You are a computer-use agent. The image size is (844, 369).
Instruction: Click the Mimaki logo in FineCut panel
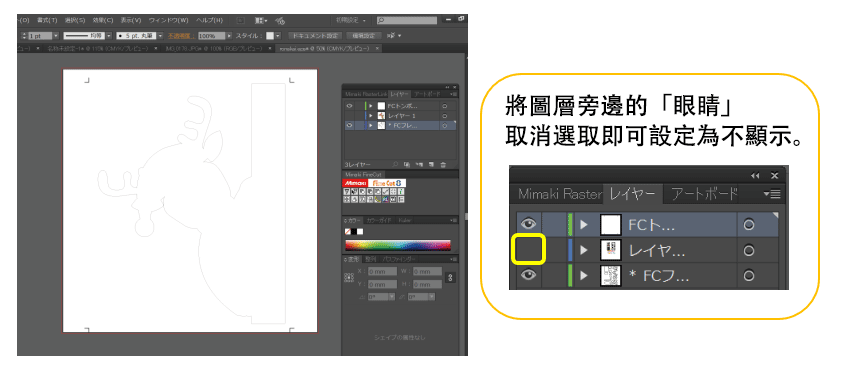pos(356,183)
